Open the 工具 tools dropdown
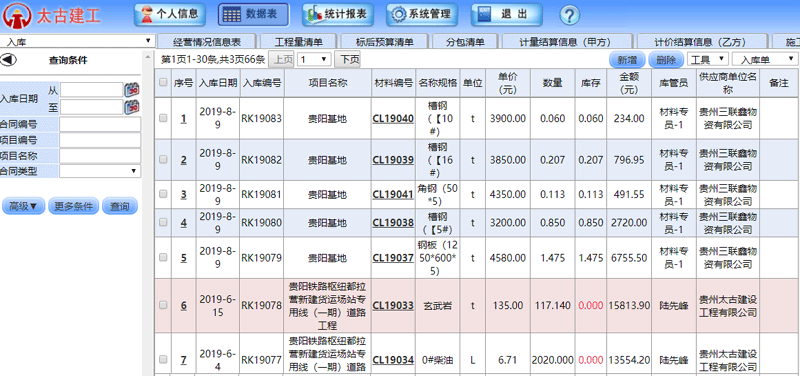The image size is (800, 376). (x=708, y=60)
